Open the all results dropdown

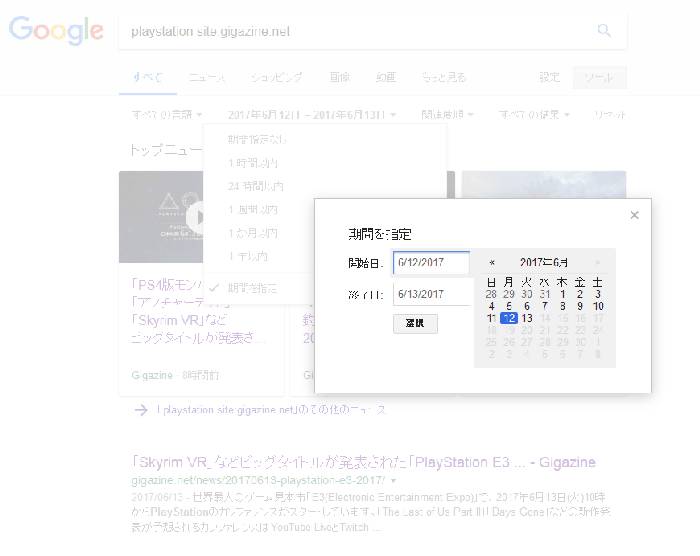(x=534, y=115)
